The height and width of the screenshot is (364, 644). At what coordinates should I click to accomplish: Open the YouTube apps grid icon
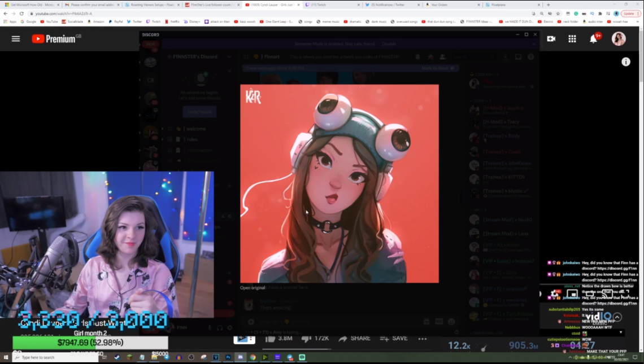pos(572,38)
